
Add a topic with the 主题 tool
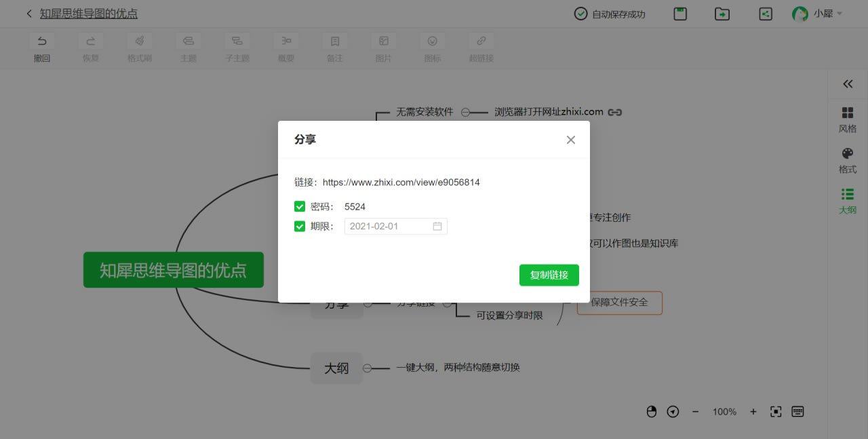tap(189, 47)
